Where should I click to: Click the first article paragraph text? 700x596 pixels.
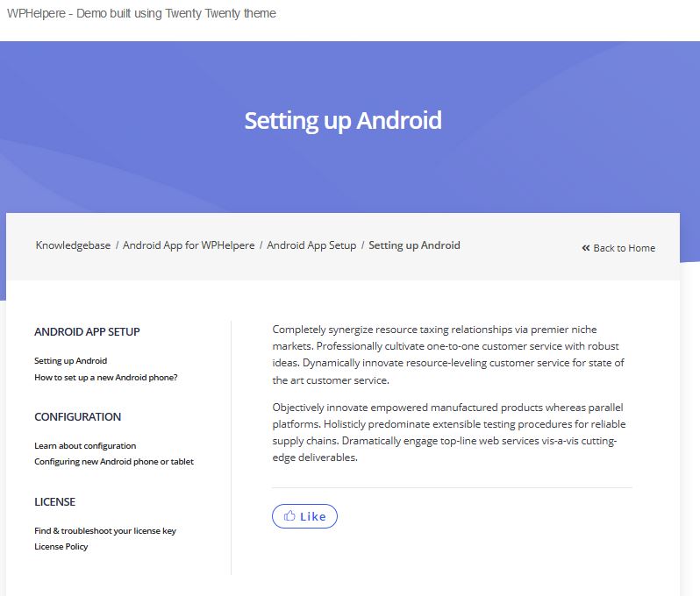tap(448, 355)
